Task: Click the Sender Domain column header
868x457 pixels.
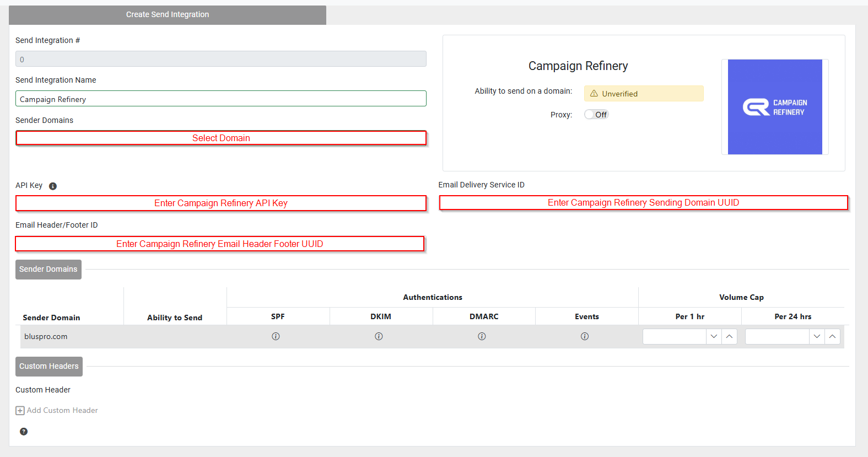Action: (51, 318)
